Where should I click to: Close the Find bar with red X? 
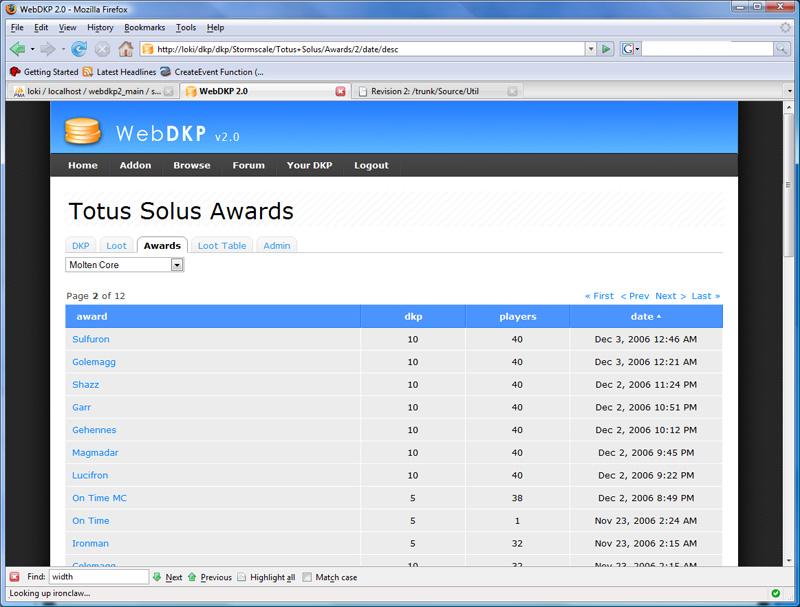pos(14,577)
